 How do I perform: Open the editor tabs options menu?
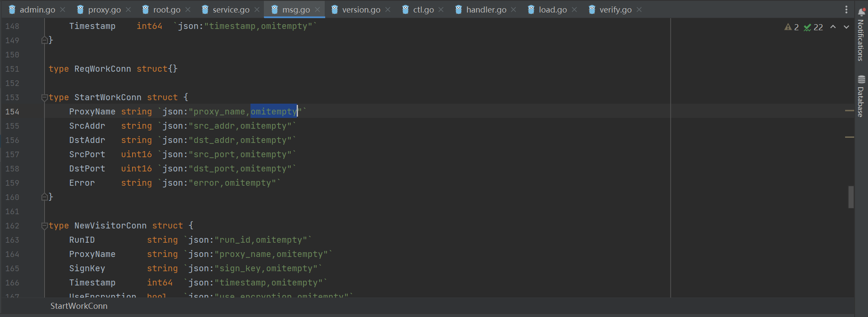click(x=846, y=10)
